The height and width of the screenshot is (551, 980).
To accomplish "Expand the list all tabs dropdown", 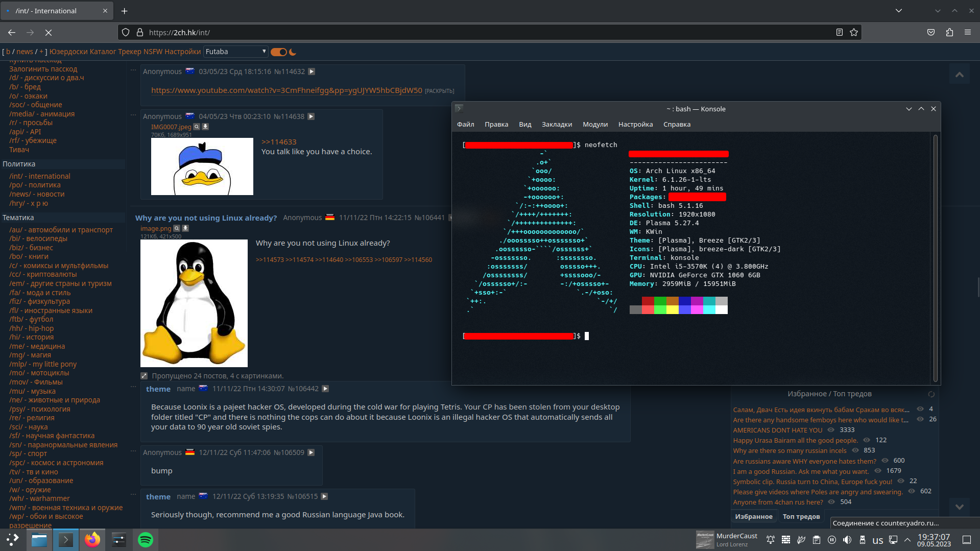I will [899, 11].
